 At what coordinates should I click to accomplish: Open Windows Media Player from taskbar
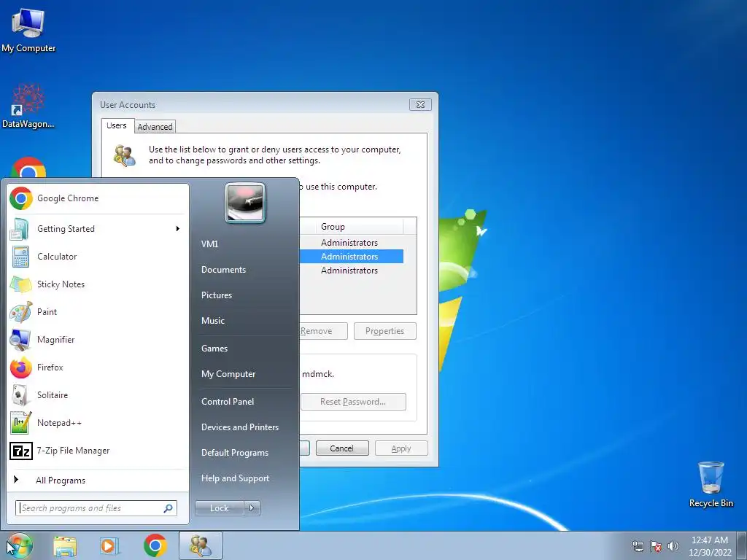point(109,546)
